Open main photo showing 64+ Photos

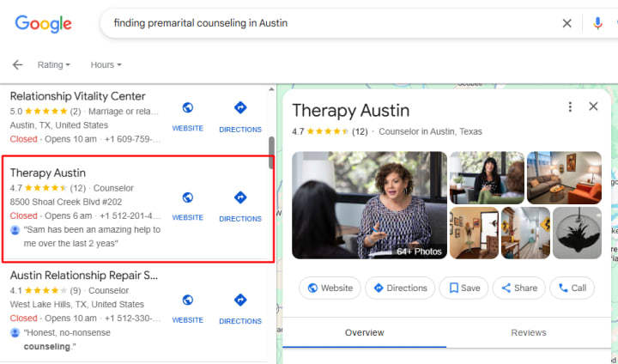[370, 205]
